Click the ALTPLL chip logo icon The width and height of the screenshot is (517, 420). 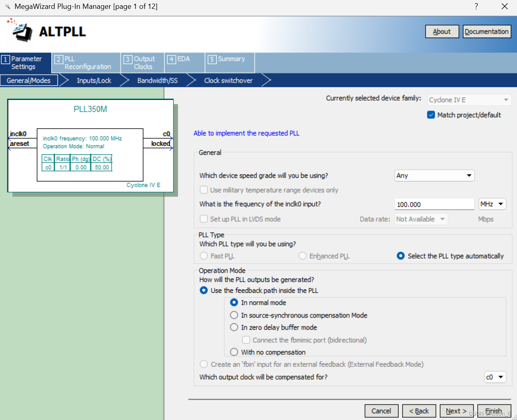(20, 30)
